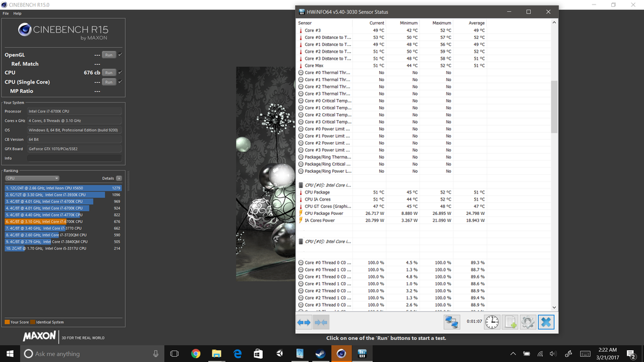Select the Core i7-3770 ranking entry
The width and height of the screenshot is (644, 362).
point(64,228)
